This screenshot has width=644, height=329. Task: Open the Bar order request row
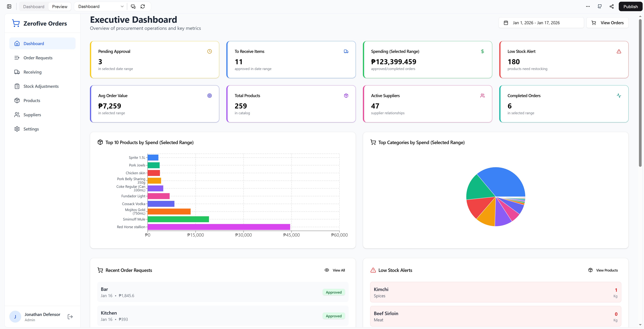[222, 292]
